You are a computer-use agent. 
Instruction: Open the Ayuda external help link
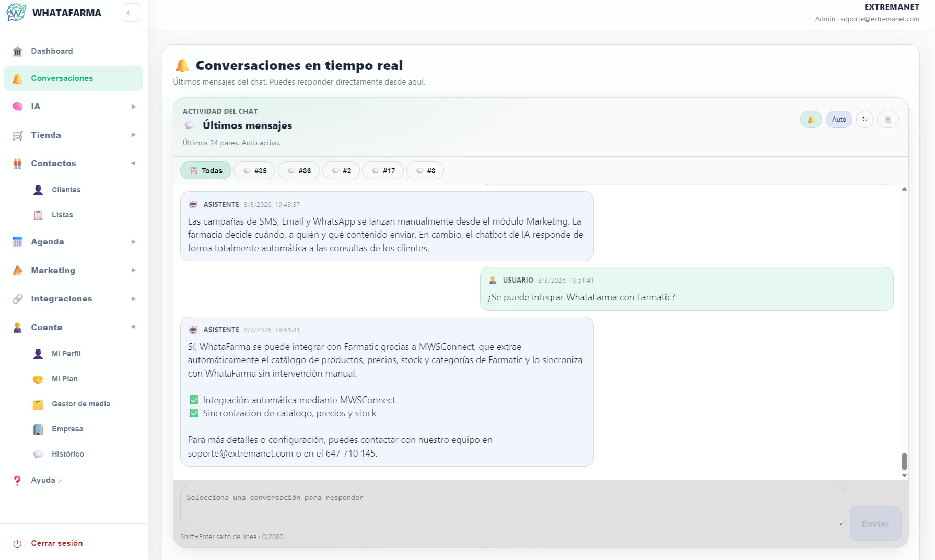click(43, 480)
